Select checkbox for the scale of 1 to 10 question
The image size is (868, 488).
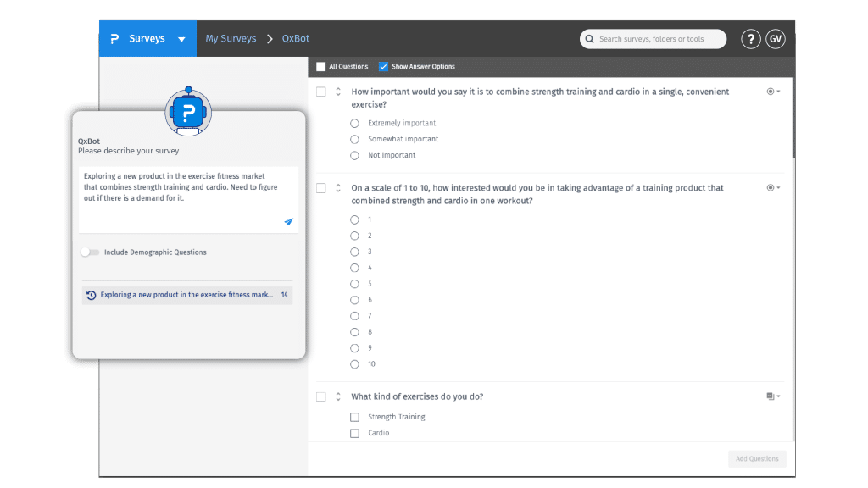click(x=321, y=188)
